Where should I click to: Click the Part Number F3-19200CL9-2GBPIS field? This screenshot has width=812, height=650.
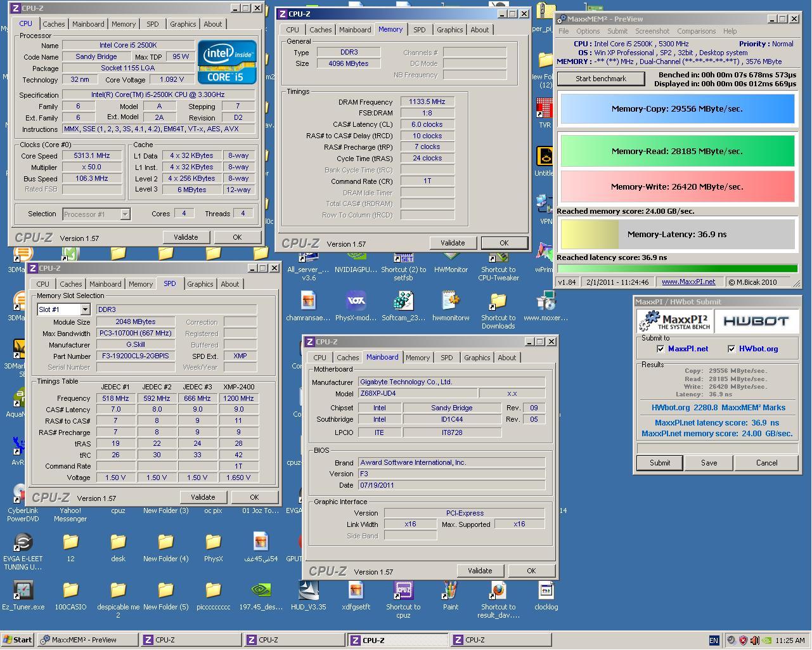[136, 356]
